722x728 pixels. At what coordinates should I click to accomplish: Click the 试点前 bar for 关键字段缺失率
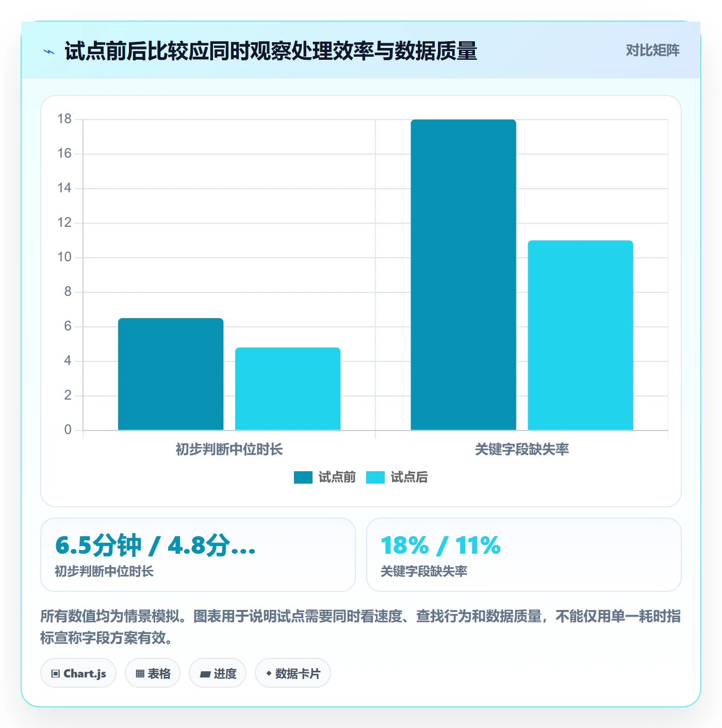[x=464, y=275]
